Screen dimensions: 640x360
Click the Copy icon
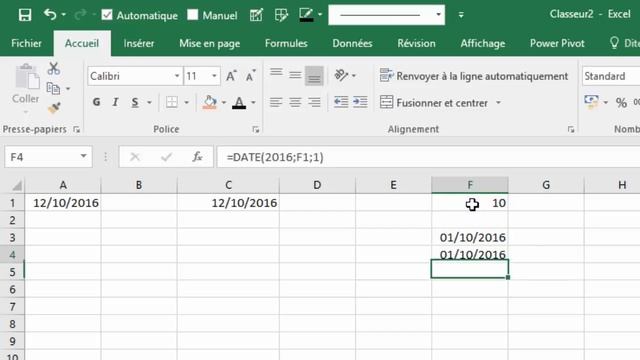pyautogui.click(x=53, y=88)
